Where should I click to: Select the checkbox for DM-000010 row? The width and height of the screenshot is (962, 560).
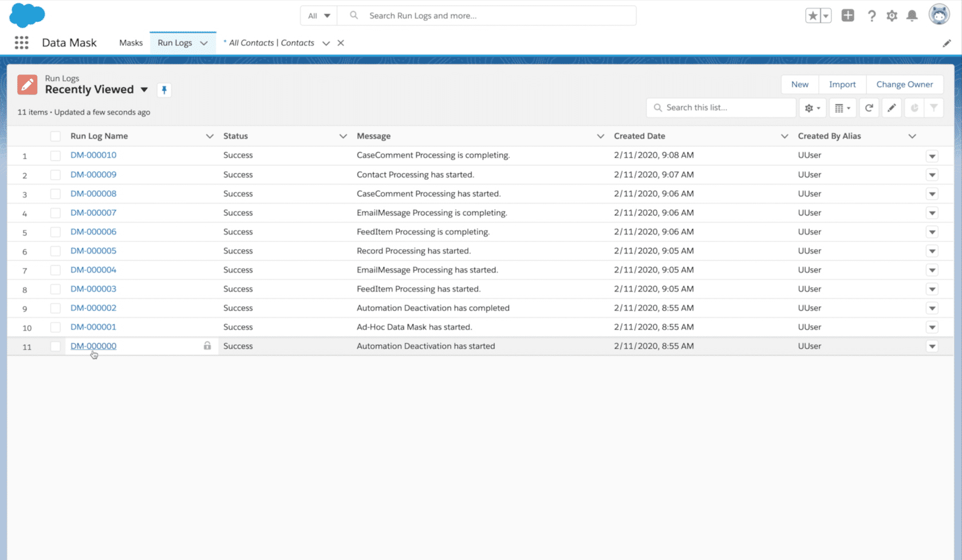(x=56, y=156)
